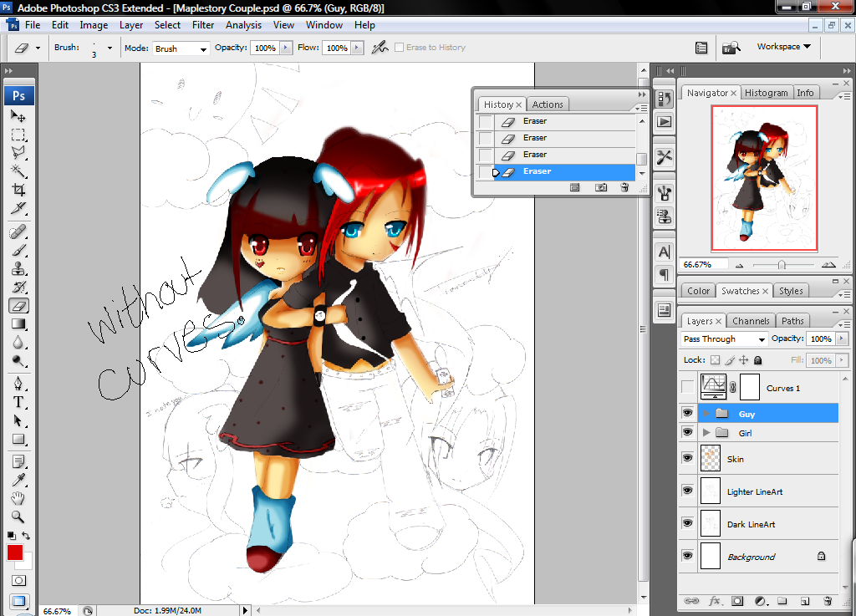856x616 pixels.
Task: Select the Slice tool
Action: [x=18, y=208]
